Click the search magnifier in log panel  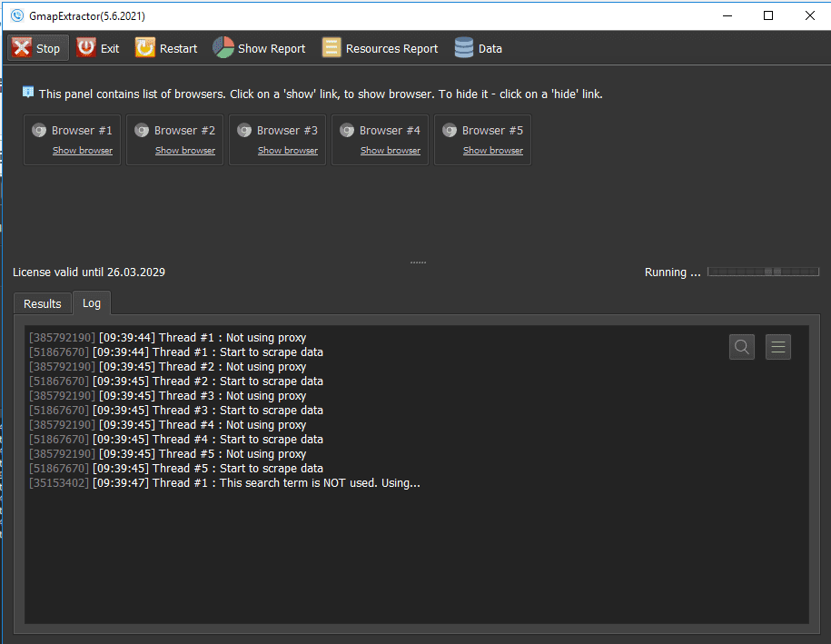click(741, 347)
